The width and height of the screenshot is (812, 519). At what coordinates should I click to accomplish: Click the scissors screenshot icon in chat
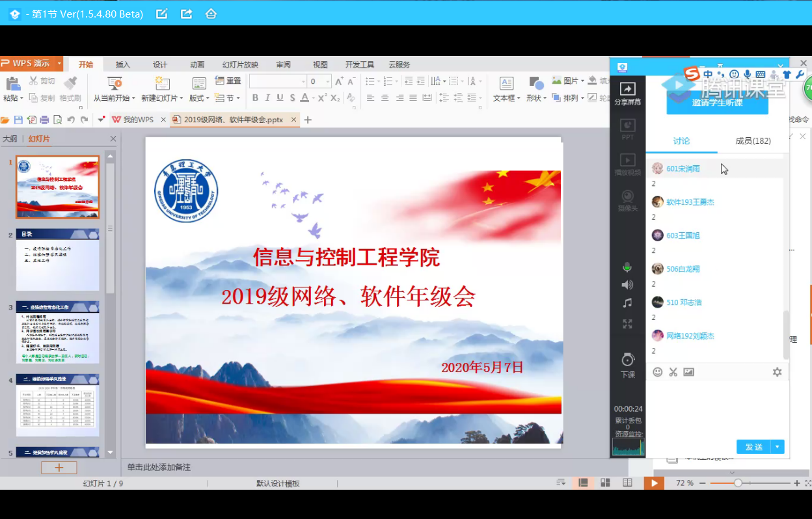coord(673,372)
